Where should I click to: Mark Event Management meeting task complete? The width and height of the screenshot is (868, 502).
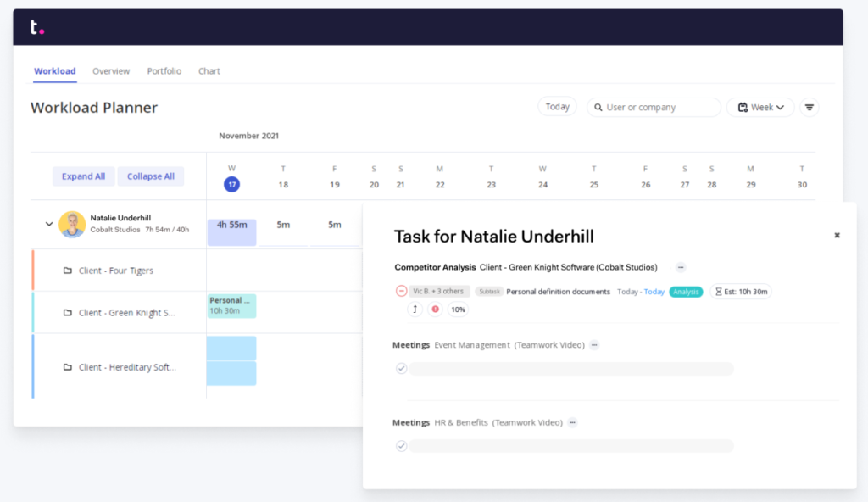(x=401, y=369)
